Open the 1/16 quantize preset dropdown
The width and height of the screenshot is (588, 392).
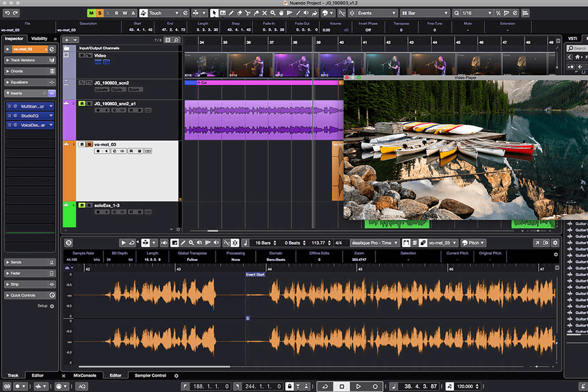click(473, 13)
